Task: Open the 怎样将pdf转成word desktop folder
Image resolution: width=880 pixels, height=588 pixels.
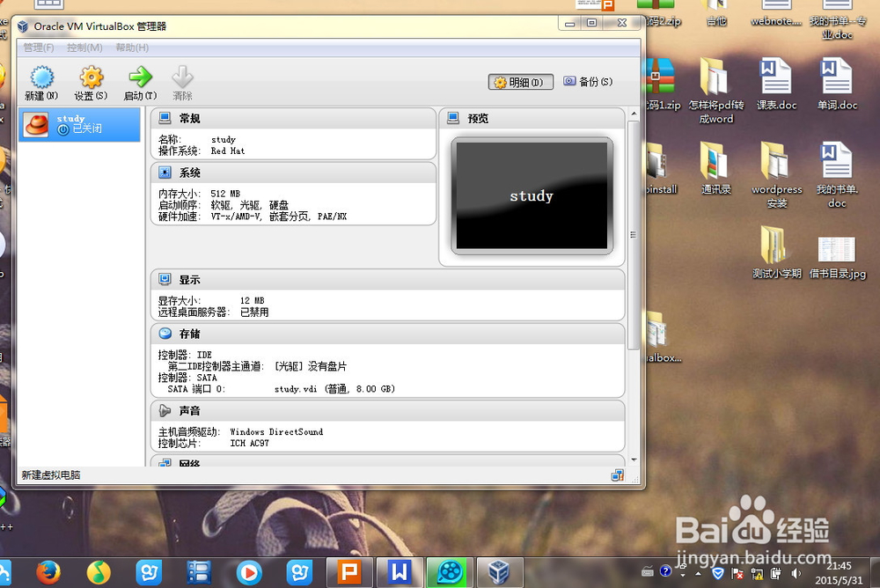Action: click(x=716, y=92)
